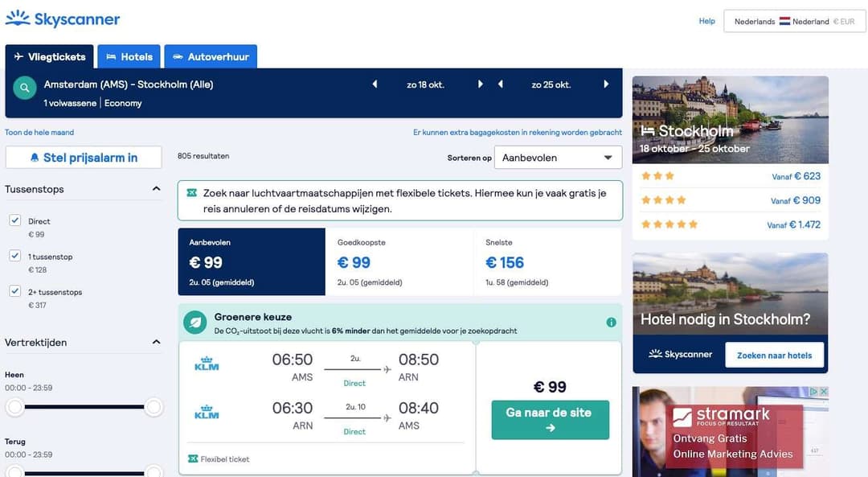The width and height of the screenshot is (868, 477).
Task: Click the Terug slider left handle
Action: pyautogui.click(x=15, y=472)
